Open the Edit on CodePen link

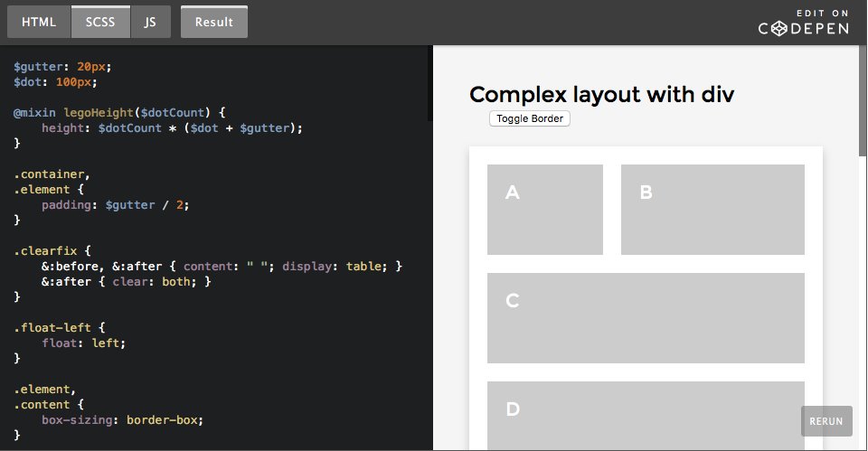pos(803,22)
